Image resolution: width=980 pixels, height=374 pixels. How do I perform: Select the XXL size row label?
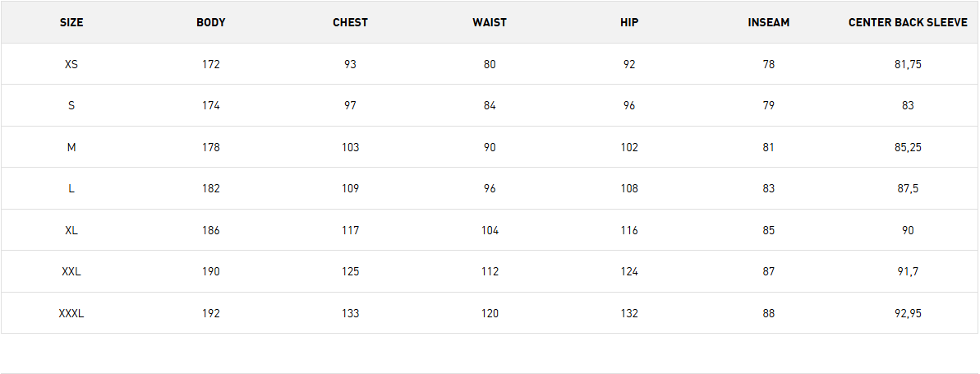[71, 271]
